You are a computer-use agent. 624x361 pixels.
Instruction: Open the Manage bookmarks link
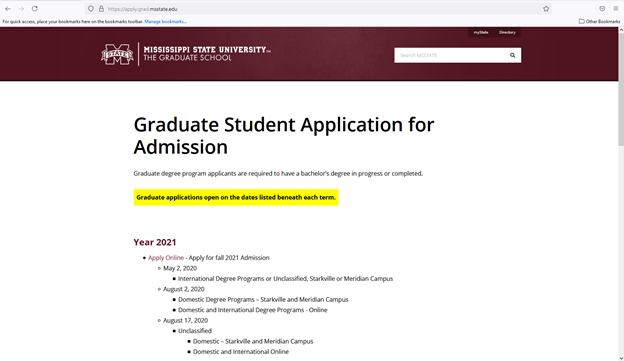coord(166,21)
